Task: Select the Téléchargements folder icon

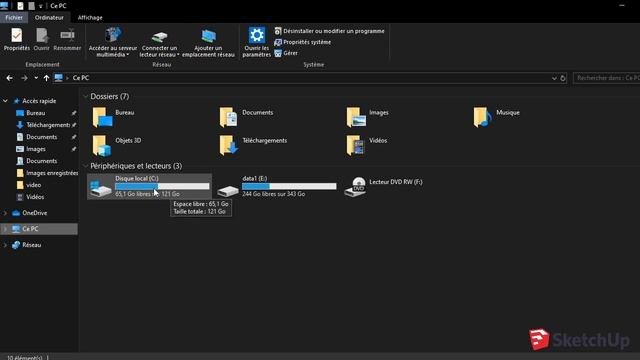Action: click(229, 145)
